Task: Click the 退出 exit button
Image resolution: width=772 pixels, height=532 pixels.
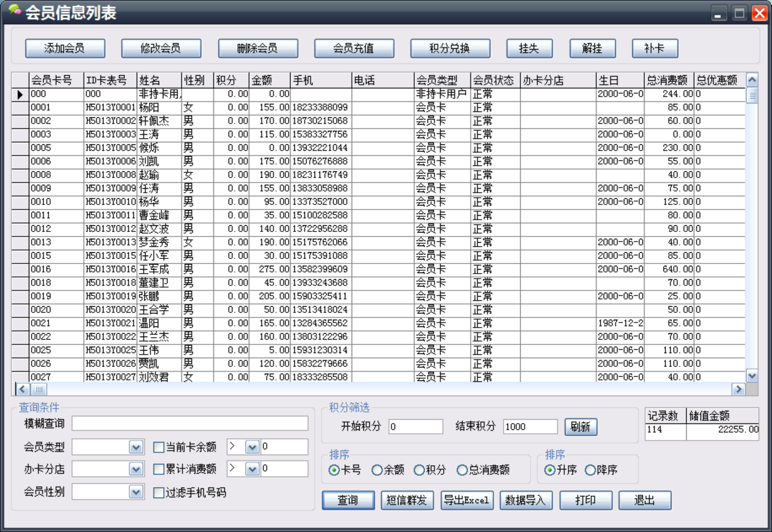Action: point(644,500)
